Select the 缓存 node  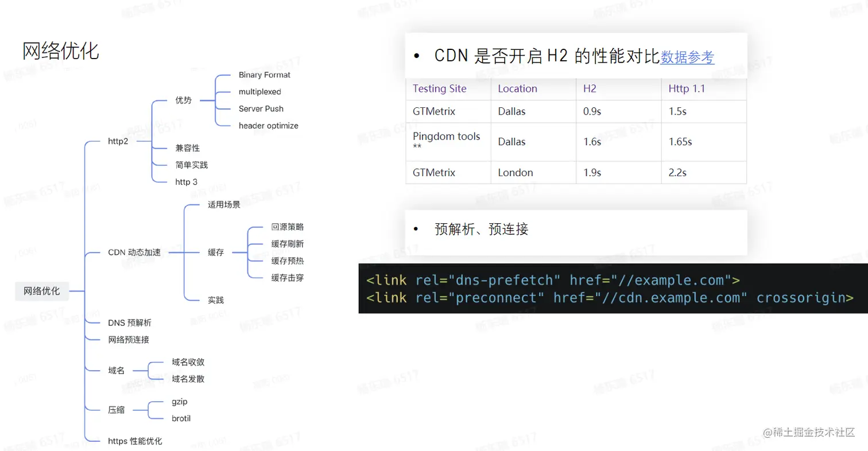216,252
